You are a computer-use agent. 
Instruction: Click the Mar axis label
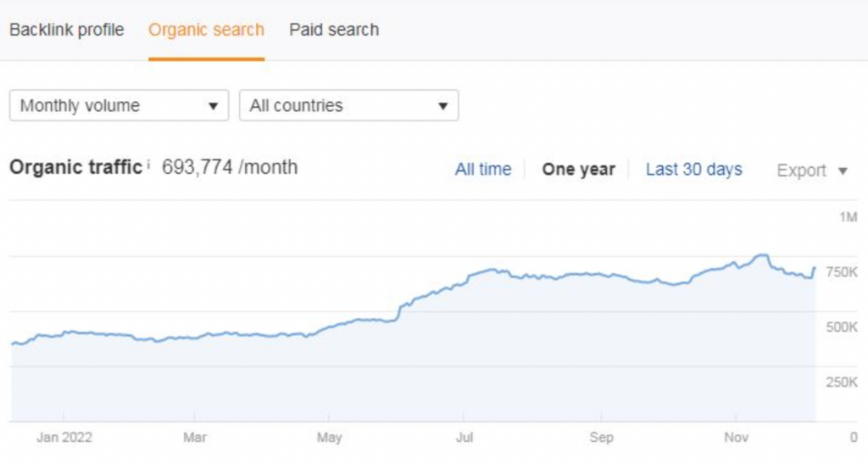[x=194, y=438]
